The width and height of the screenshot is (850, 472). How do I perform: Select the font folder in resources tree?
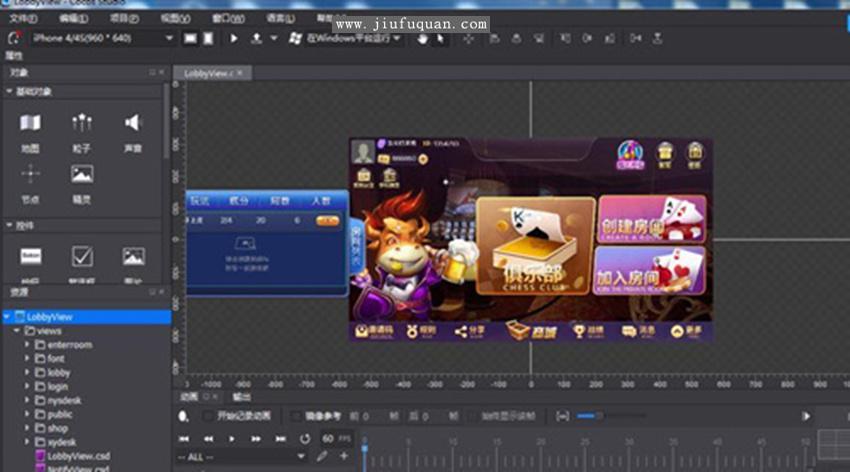click(x=56, y=359)
